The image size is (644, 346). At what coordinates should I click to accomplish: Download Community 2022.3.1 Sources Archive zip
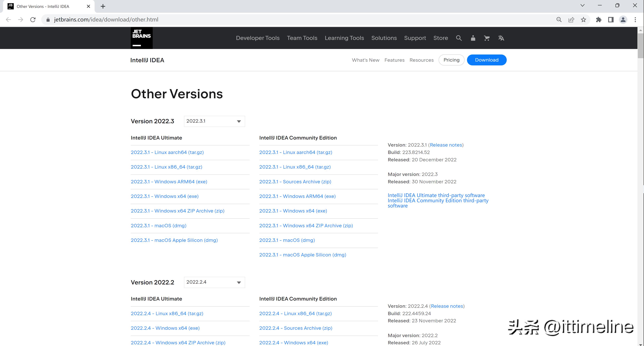(x=295, y=182)
